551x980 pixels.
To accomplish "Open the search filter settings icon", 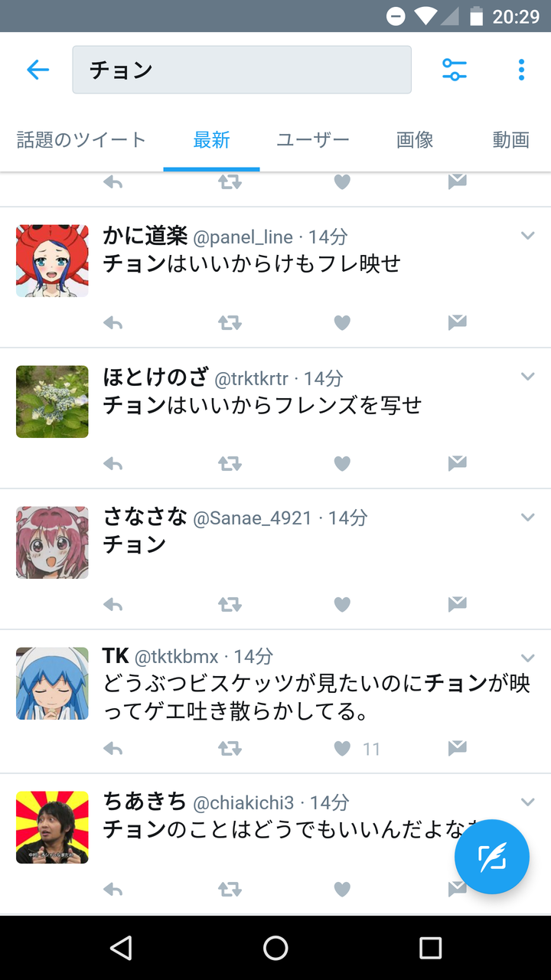I will click(x=455, y=70).
